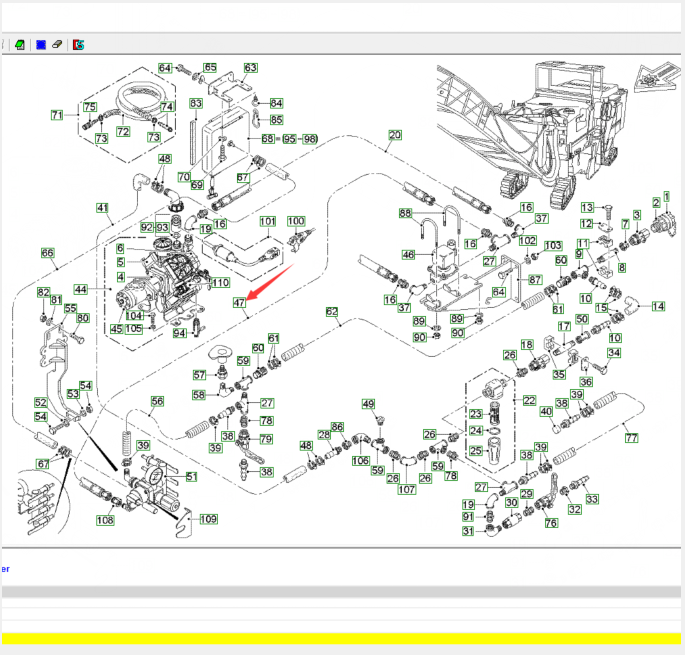Click the eraser toolbar icon

tap(58, 44)
